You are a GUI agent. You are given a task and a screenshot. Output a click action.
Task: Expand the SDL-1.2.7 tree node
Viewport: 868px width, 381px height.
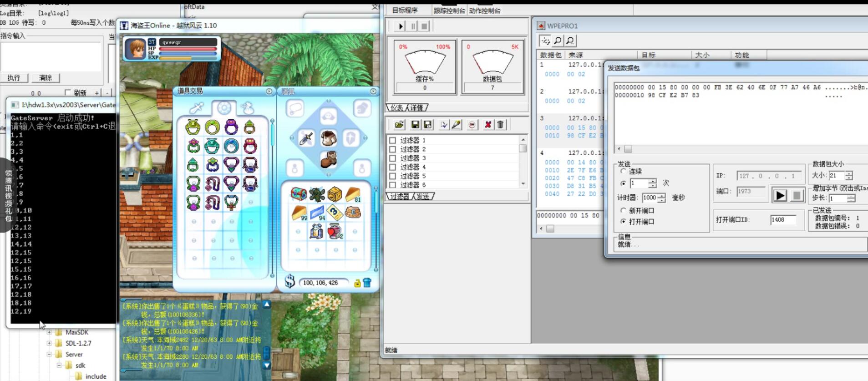pos(49,343)
